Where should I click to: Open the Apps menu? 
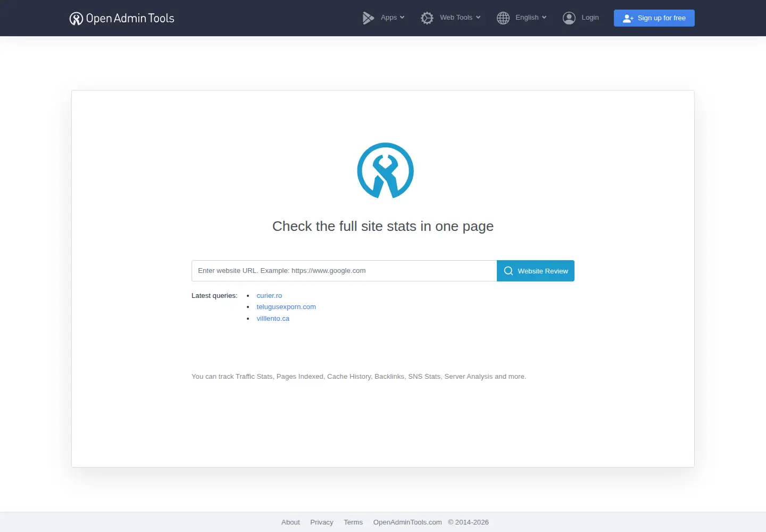pyautogui.click(x=384, y=18)
